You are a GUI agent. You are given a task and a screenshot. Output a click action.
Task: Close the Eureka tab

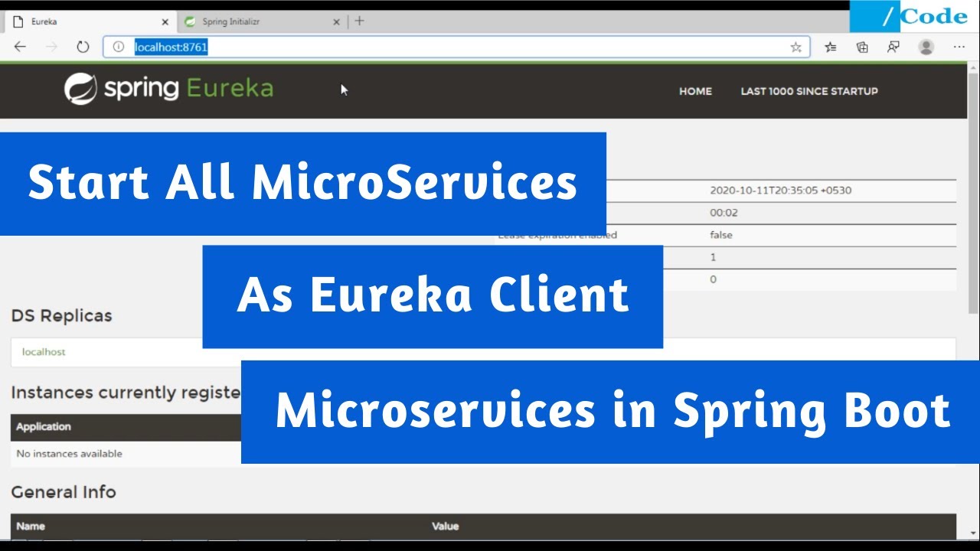pos(165,21)
